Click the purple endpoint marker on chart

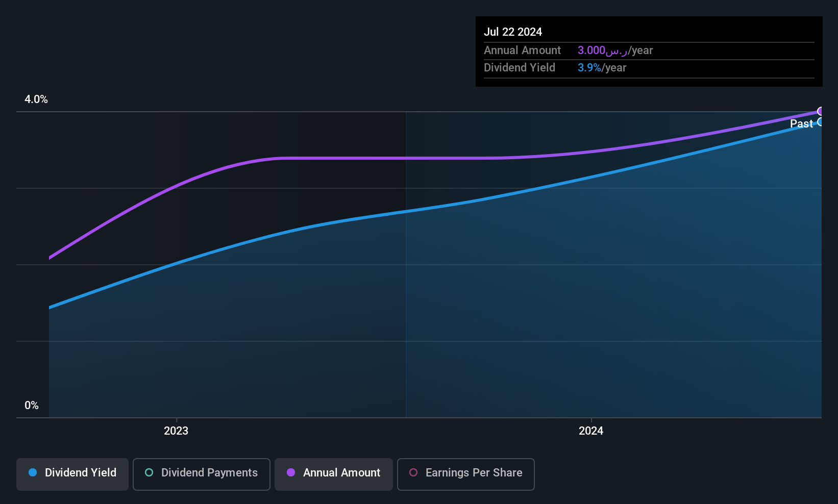coord(821,111)
